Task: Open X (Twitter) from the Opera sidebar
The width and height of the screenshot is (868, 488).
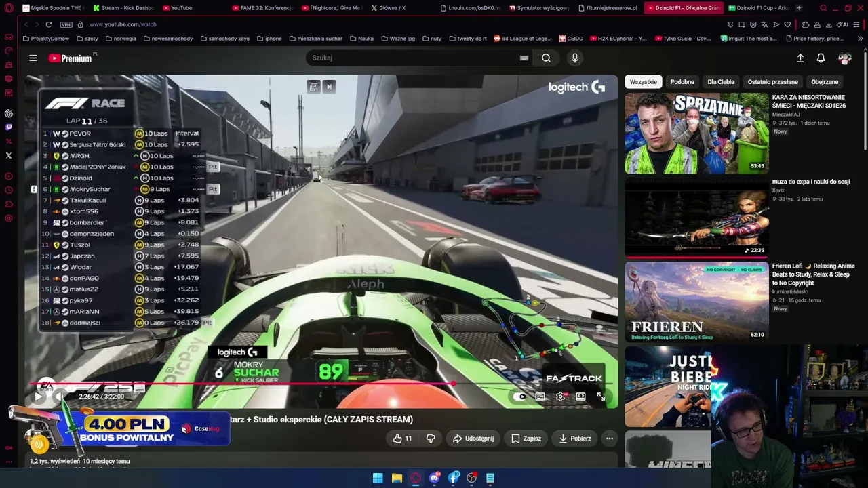Action: pos(9,155)
